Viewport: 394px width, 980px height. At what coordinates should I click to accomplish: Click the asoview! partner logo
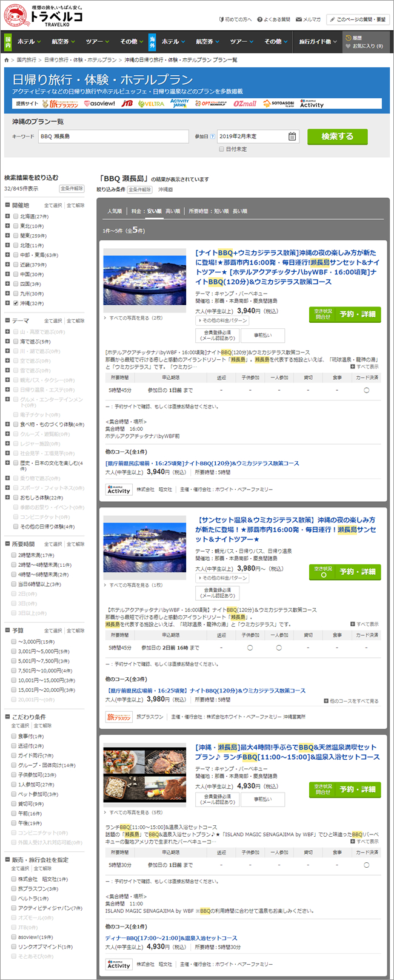click(99, 104)
